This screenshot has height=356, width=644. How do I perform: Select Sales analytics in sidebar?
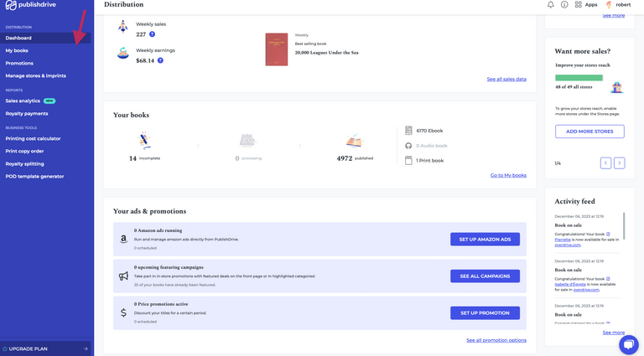(x=23, y=101)
